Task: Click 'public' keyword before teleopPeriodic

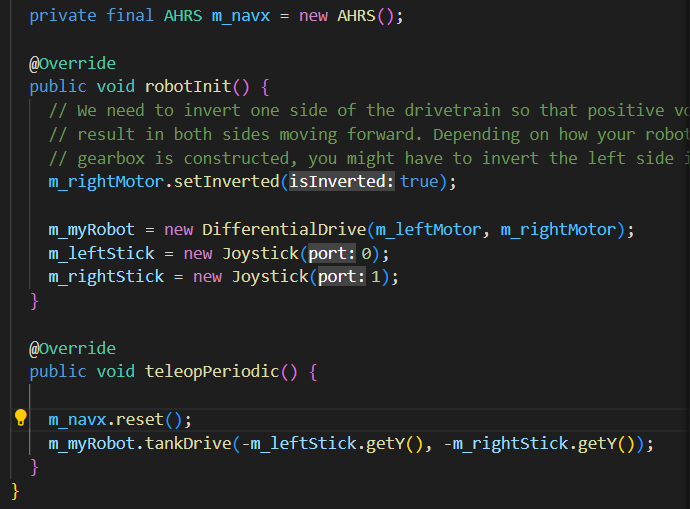Action: tap(58, 372)
